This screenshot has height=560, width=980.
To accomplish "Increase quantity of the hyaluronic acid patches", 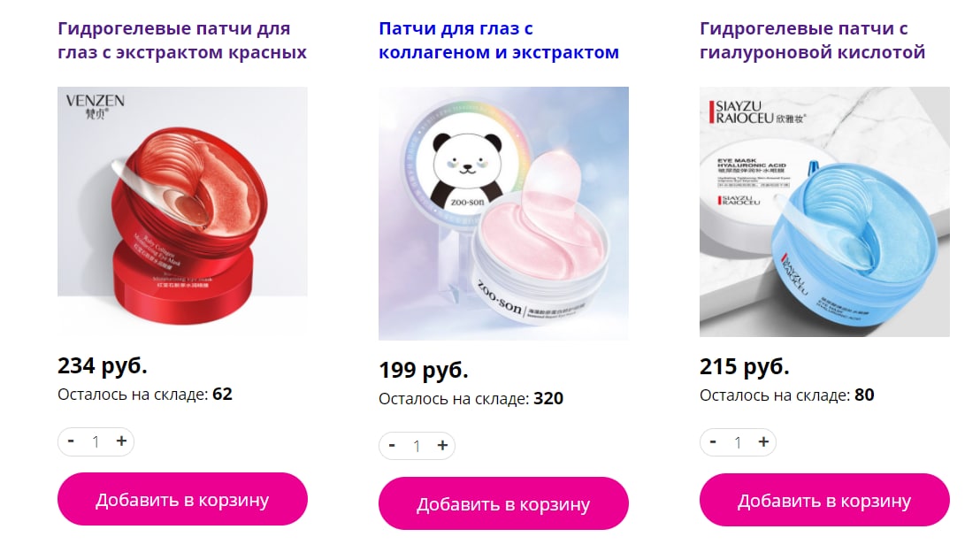I will click(764, 441).
